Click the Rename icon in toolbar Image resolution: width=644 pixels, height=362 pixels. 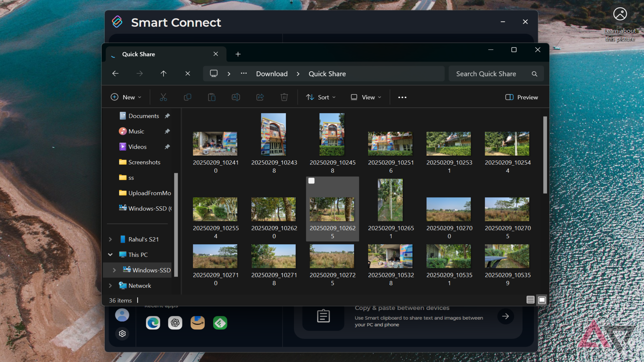pyautogui.click(x=236, y=97)
